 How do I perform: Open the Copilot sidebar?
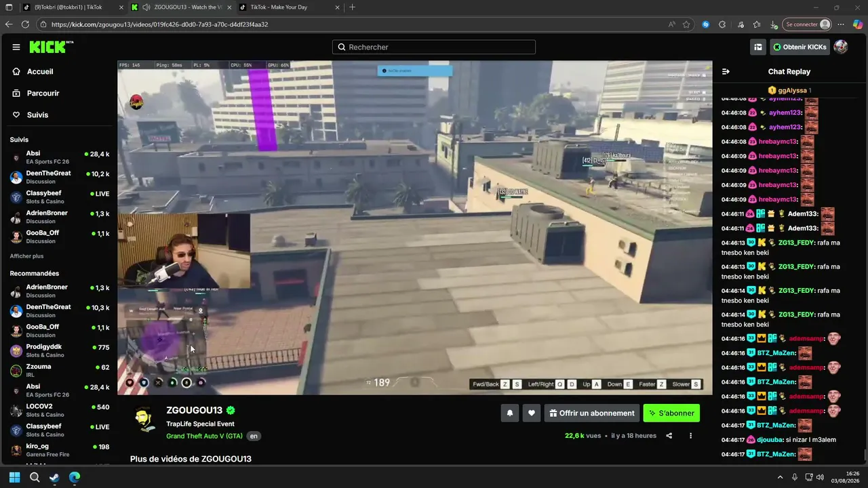point(859,24)
